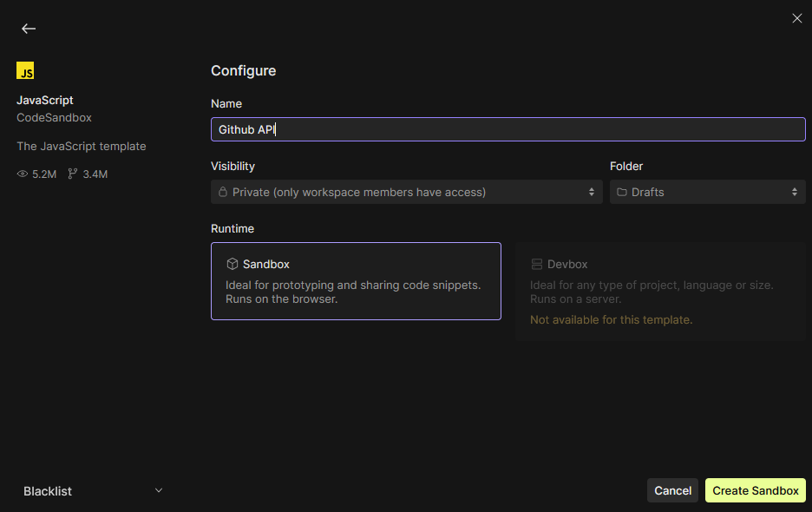The width and height of the screenshot is (812, 512).
Task: Select the Devbox runtime option
Action: coord(660,291)
